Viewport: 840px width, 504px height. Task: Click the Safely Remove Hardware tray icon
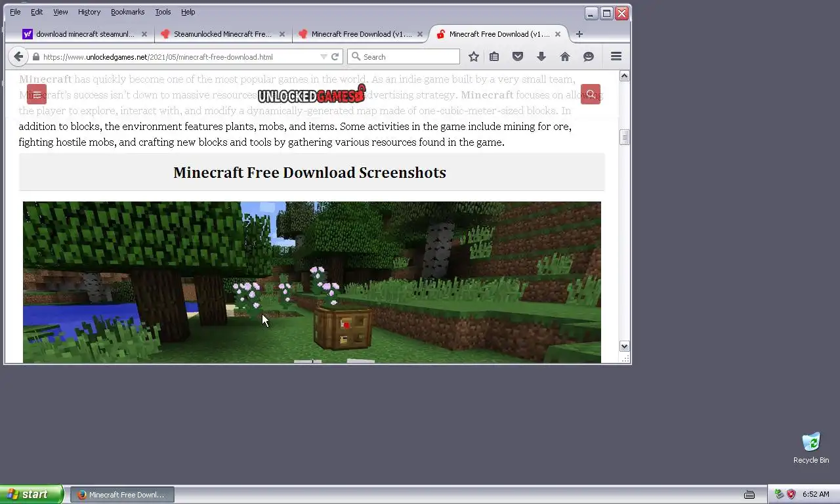pos(779,494)
